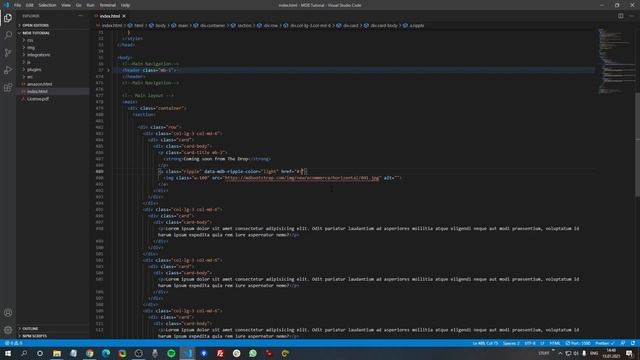Open Explorer panel more actions ellipsis
The height and width of the screenshot is (360, 640).
pyautogui.click(x=80, y=16)
